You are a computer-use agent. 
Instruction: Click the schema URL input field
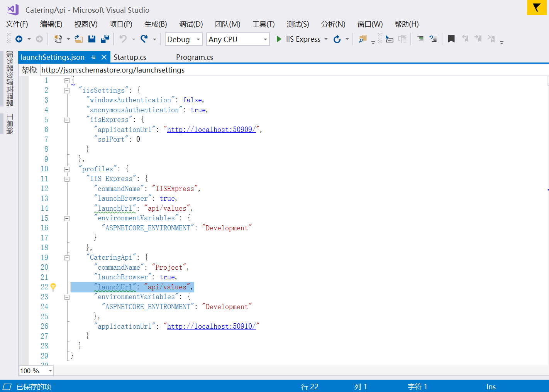294,70
